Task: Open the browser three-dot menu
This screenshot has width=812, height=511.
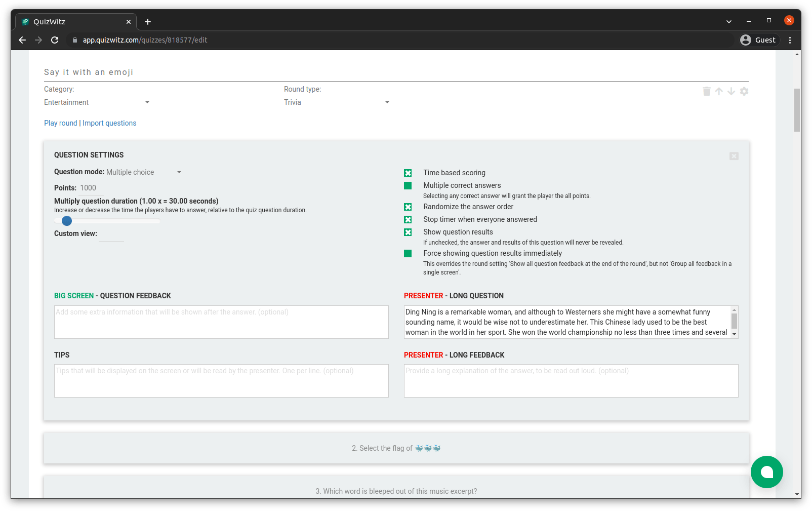Action: pos(790,40)
